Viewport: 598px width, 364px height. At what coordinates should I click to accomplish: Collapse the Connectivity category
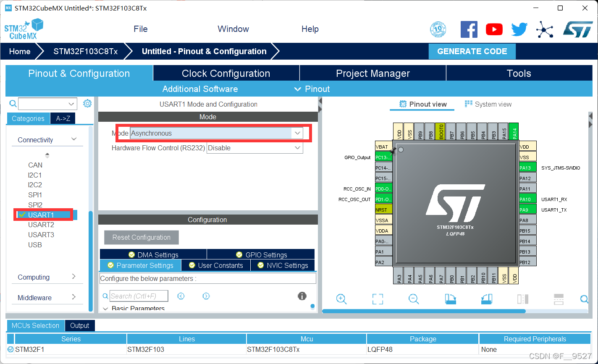74,139
